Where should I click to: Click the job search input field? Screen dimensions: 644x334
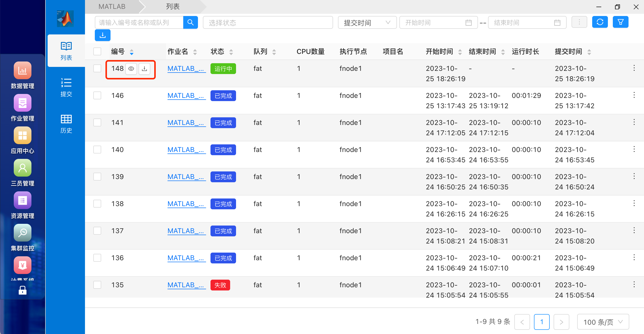(139, 23)
